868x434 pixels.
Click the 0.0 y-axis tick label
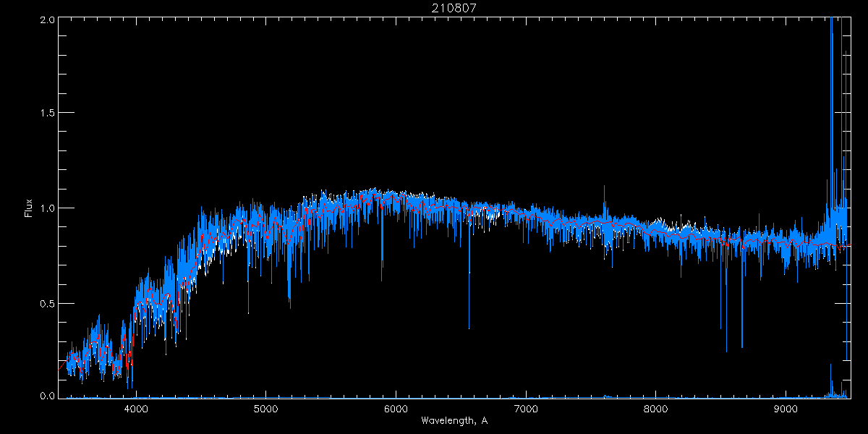47,396
